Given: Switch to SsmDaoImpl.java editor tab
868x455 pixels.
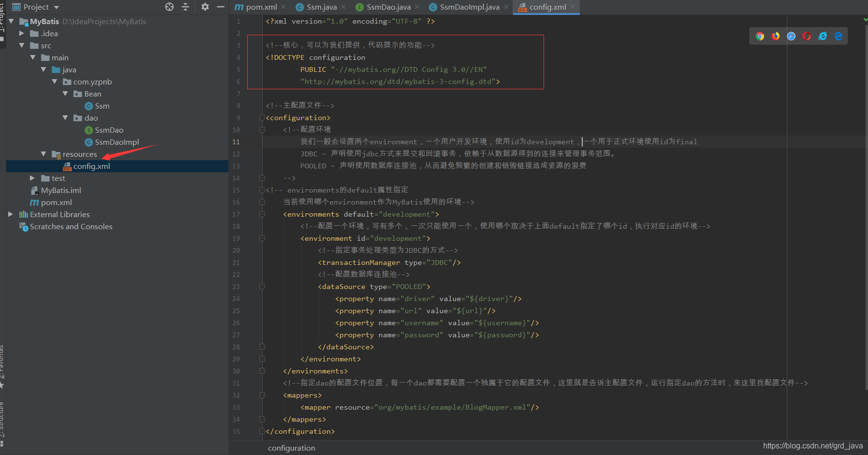Looking at the screenshot, I should click(x=464, y=7).
